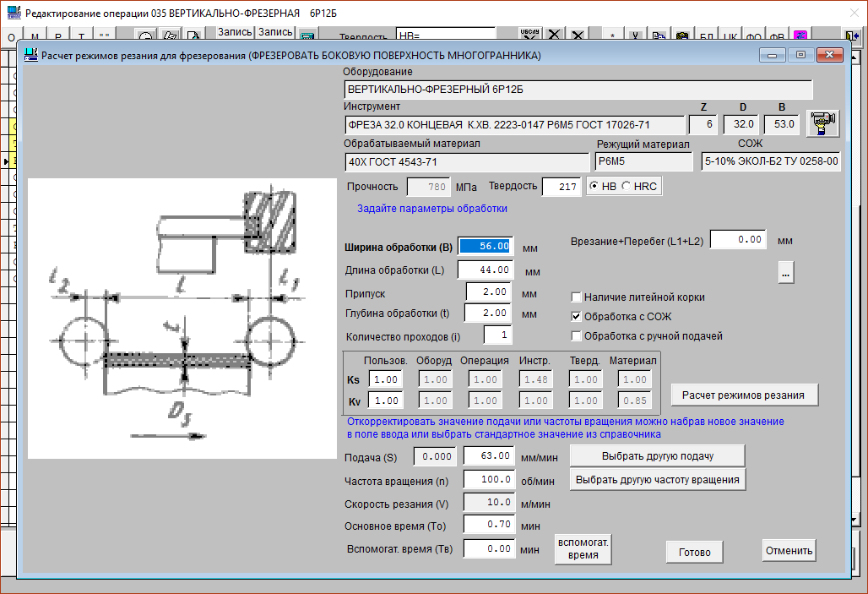Image resolution: width=868 pixels, height=594 pixels.
Task: Click Выбрать другую частоту вращения
Action: point(658,480)
